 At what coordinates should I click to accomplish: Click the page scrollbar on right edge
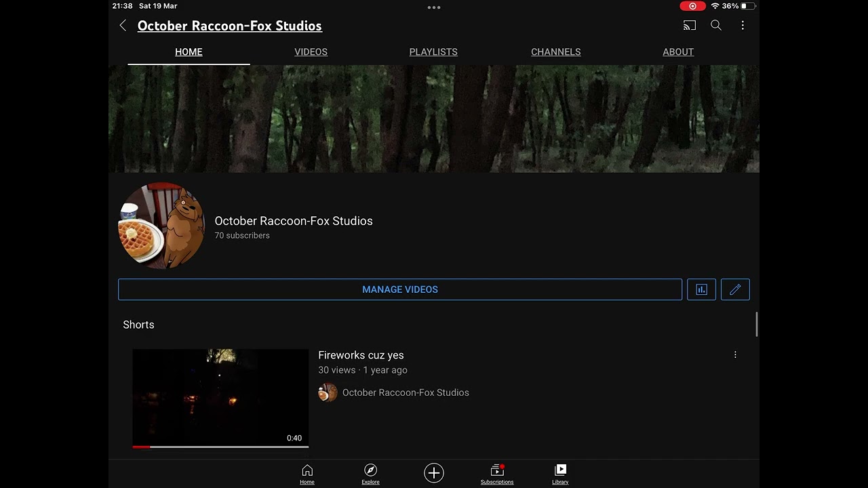(756, 324)
